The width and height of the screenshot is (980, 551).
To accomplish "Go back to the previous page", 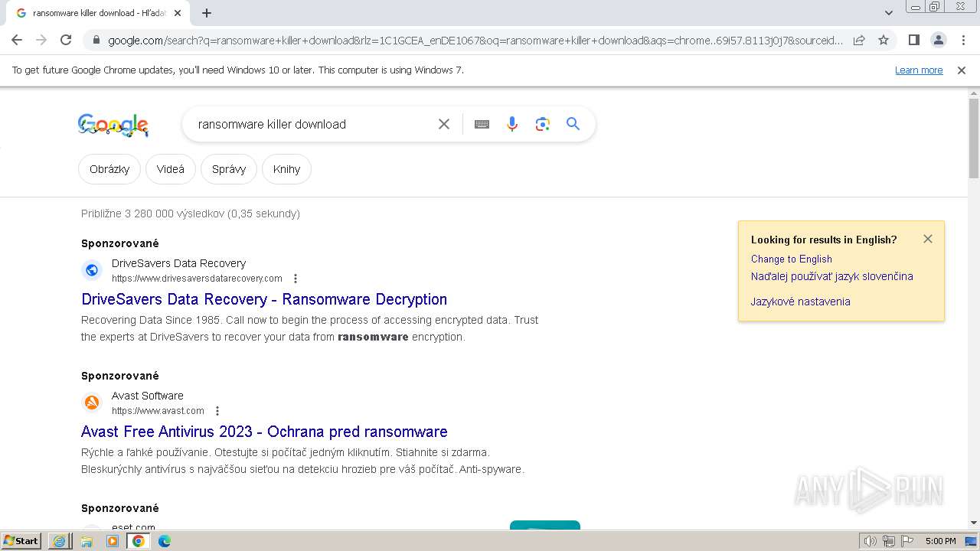I will [x=17, y=40].
